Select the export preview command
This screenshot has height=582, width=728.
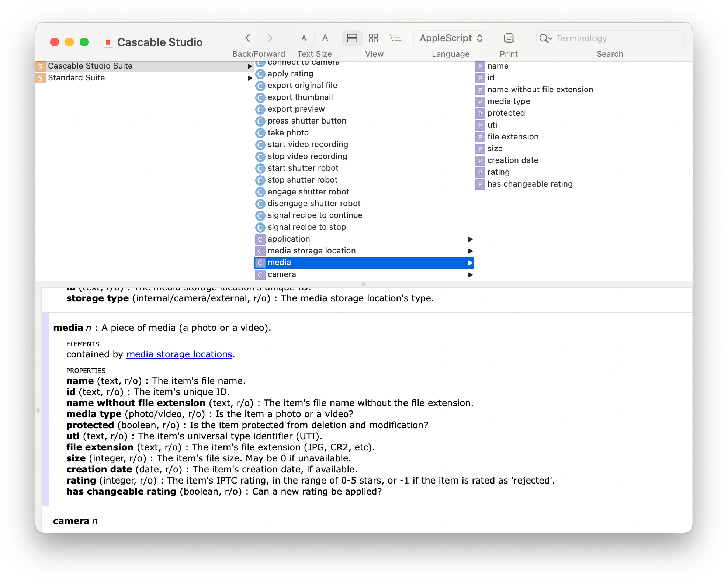(364, 109)
